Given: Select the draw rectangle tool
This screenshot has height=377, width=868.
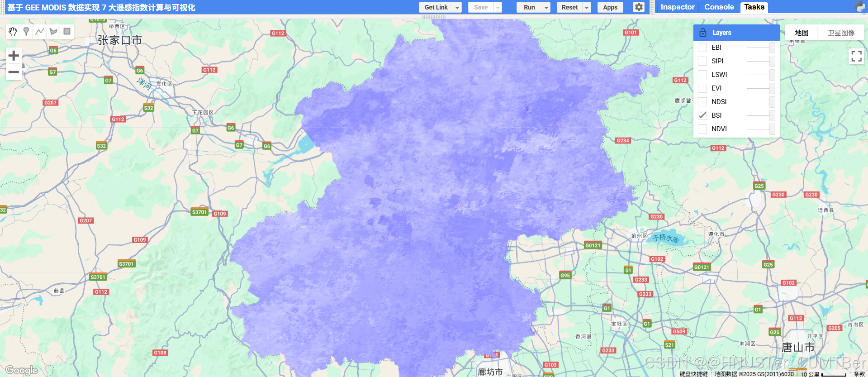Looking at the screenshot, I should tap(67, 31).
